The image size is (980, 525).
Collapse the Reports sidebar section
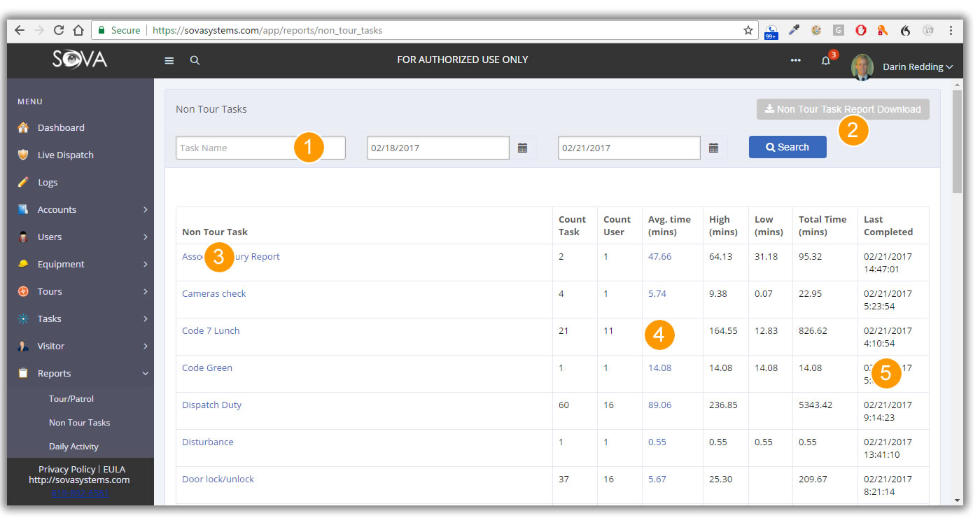[80, 373]
